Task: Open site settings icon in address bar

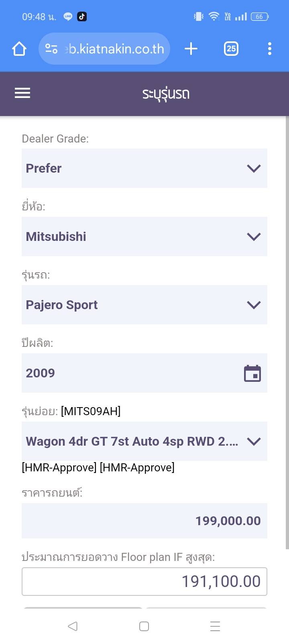Action: pyautogui.click(x=51, y=49)
